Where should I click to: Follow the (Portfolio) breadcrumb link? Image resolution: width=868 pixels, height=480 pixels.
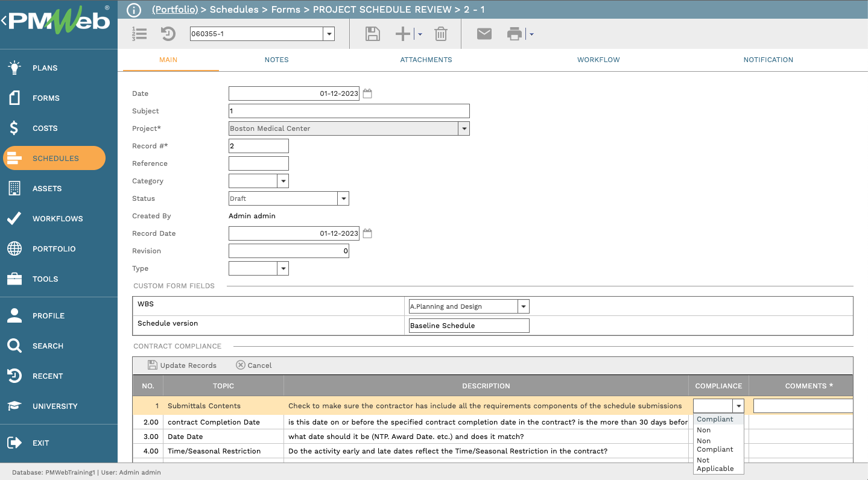(x=175, y=10)
